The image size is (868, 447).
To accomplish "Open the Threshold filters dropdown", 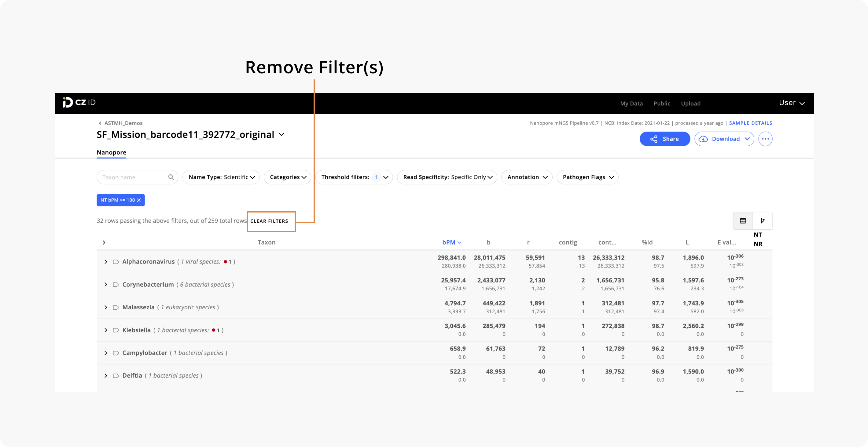I will [x=354, y=177].
